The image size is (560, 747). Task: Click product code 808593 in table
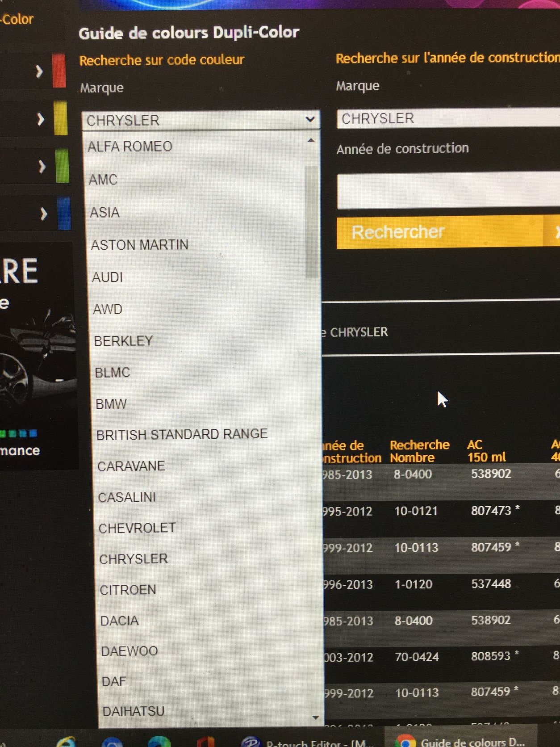(x=491, y=656)
